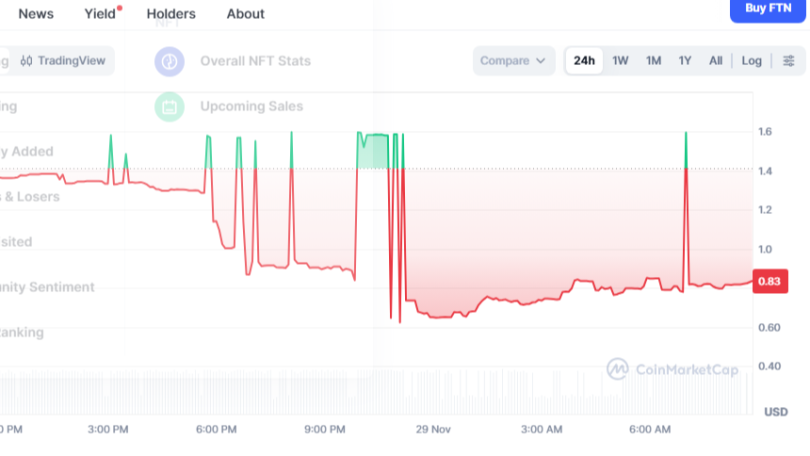
Task: Open the Yield tab
Action: 100,14
